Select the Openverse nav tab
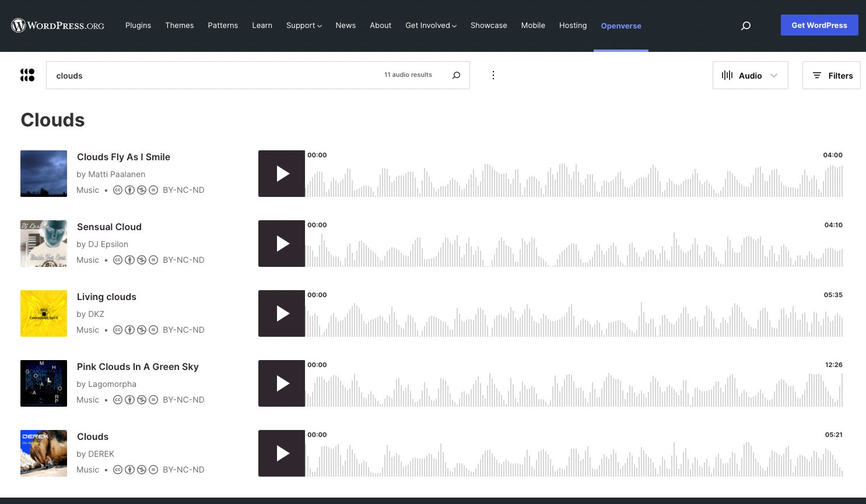The height and width of the screenshot is (504, 866). pos(621,26)
